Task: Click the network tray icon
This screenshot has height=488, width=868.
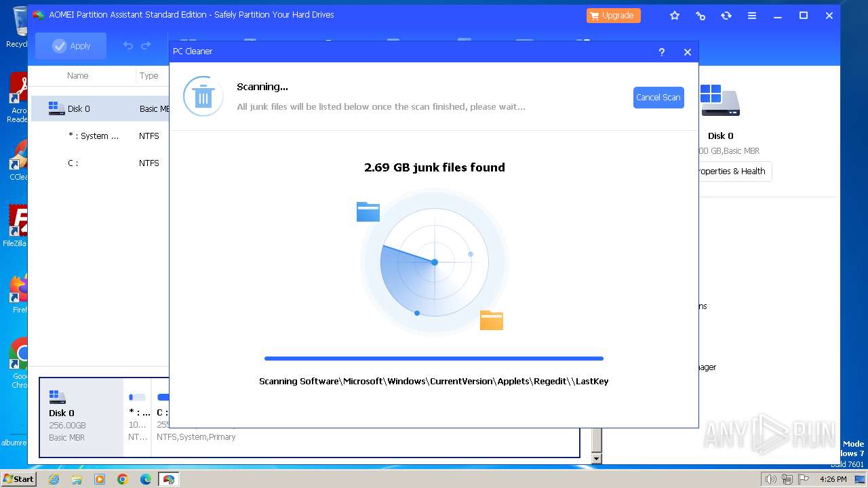Action: click(786, 479)
